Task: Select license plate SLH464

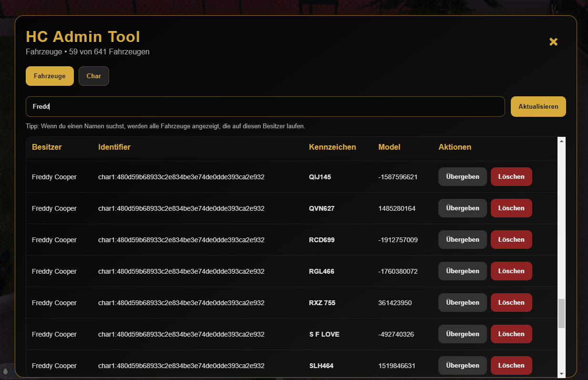Action: (321, 366)
